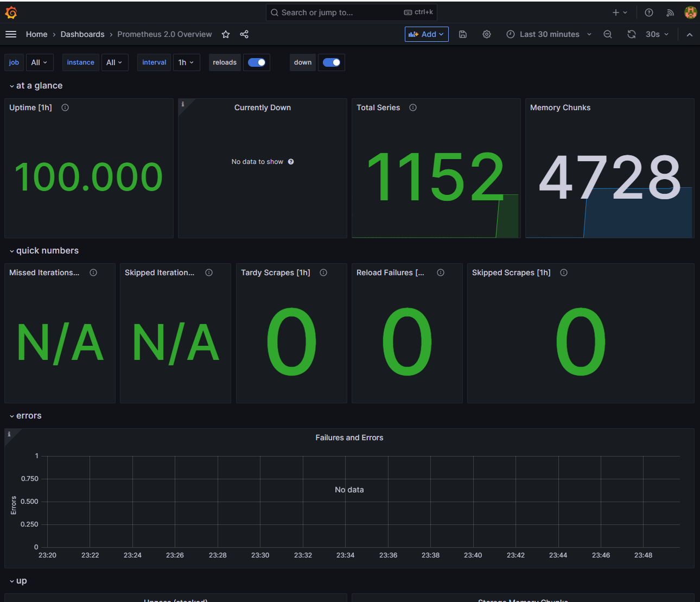The width and height of the screenshot is (700, 602).
Task: Open the user avatar profile menu
Action: tap(690, 12)
